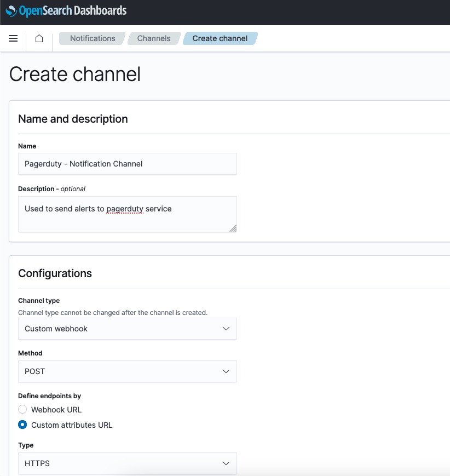Click the Custom attributes URL label
The image size is (450, 476).
click(x=72, y=425)
